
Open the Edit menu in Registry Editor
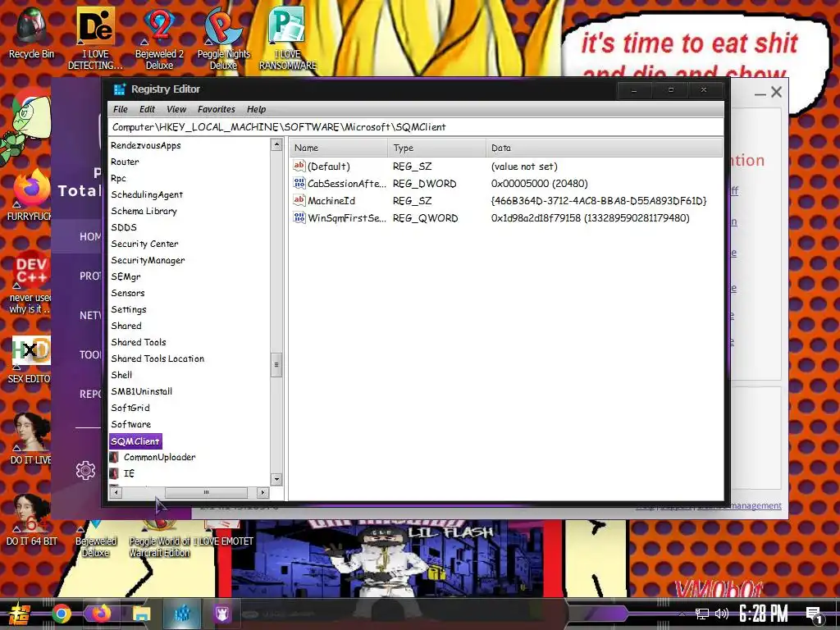pyautogui.click(x=147, y=109)
